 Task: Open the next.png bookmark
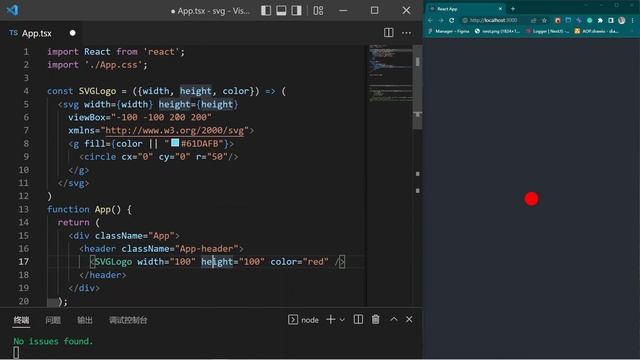(x=497, y=31)
